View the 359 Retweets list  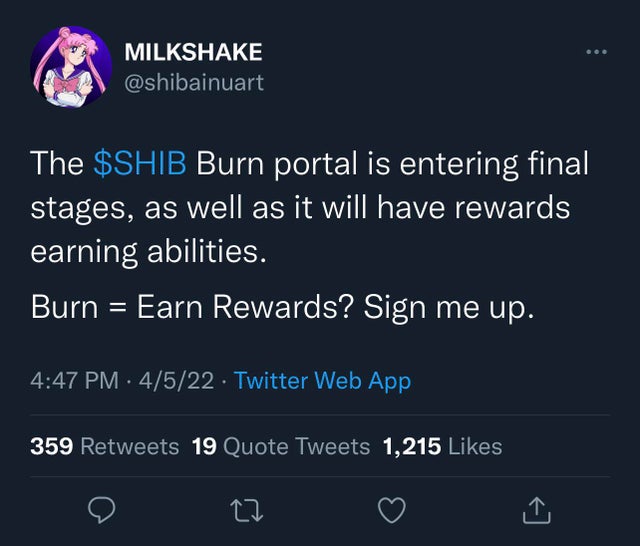point(104,446)
